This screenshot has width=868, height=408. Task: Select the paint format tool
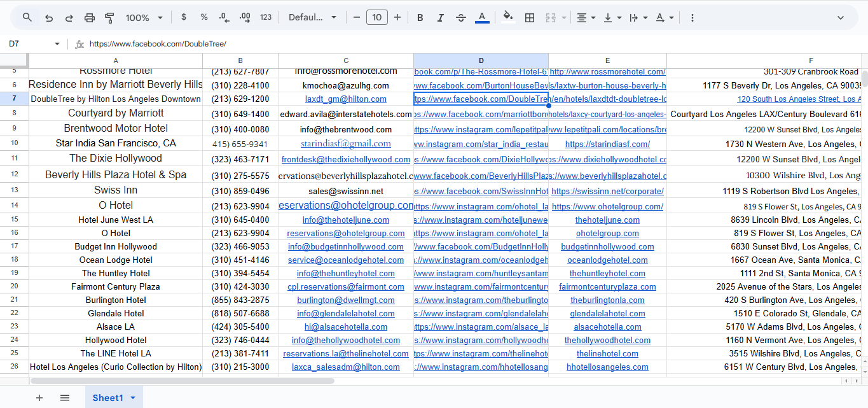click(109, 17)
